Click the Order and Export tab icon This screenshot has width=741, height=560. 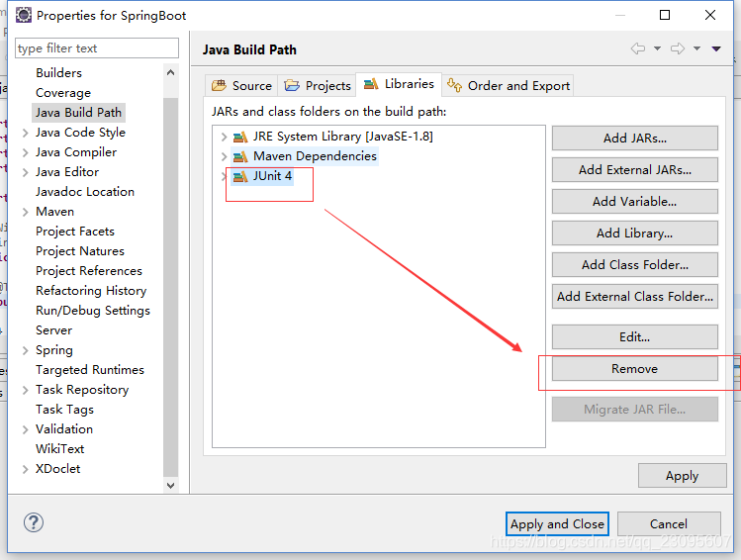[x=454, y=85]
